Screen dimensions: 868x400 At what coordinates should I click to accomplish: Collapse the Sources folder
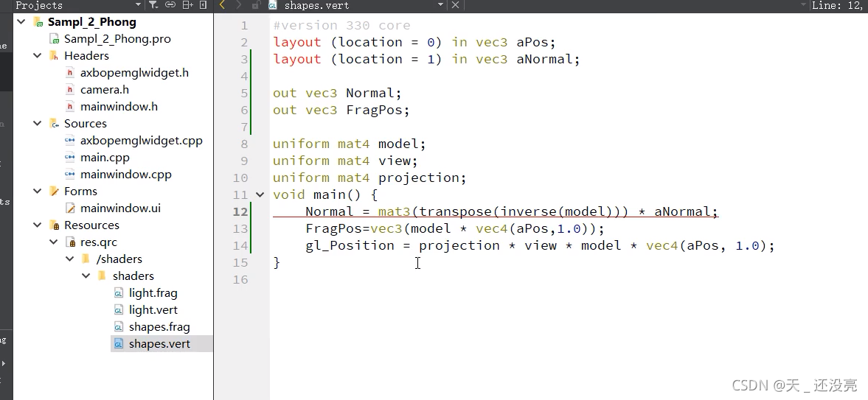38,123
